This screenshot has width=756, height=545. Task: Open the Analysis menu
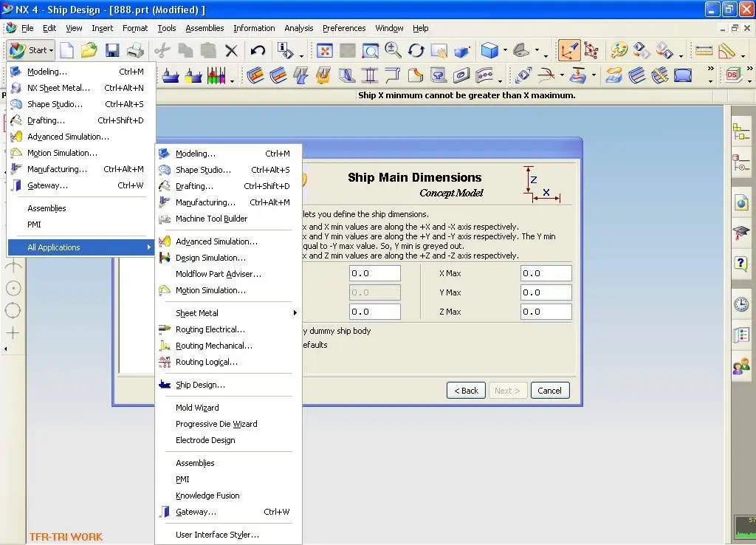coord(298,28)
